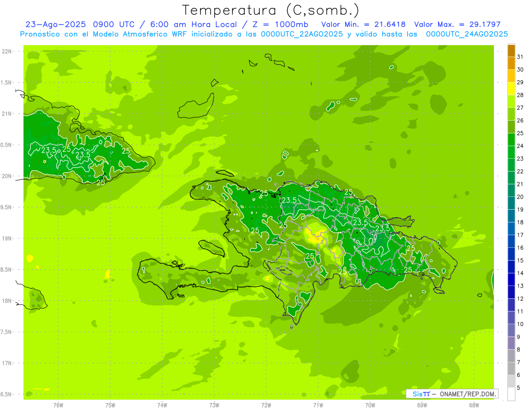Click the "74W" longitude label
532x411 pixels.
click(162, 405)
